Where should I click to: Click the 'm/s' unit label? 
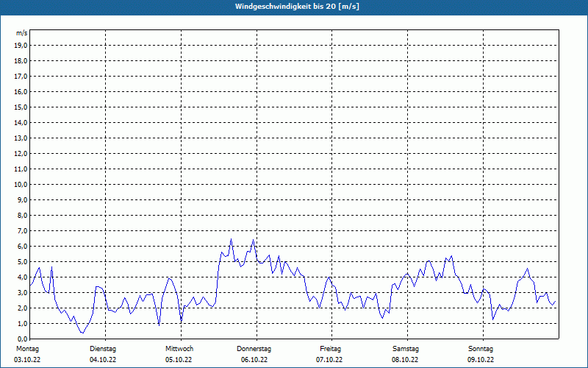22,33
